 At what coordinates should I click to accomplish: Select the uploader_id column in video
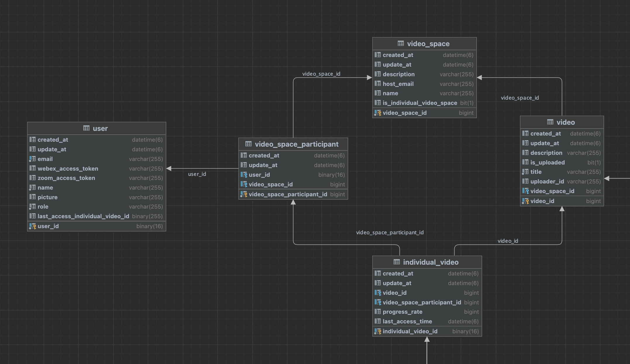[x=547, y=181]
